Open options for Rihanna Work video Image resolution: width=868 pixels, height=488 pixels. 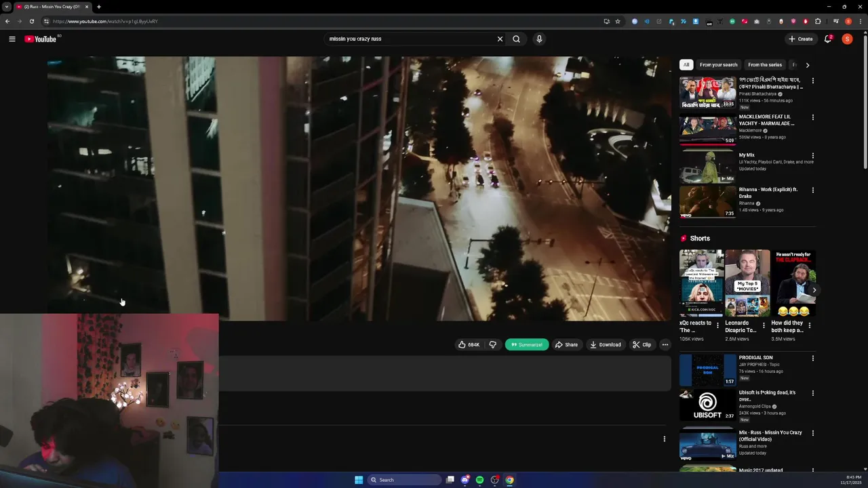(x=813, y=190)
